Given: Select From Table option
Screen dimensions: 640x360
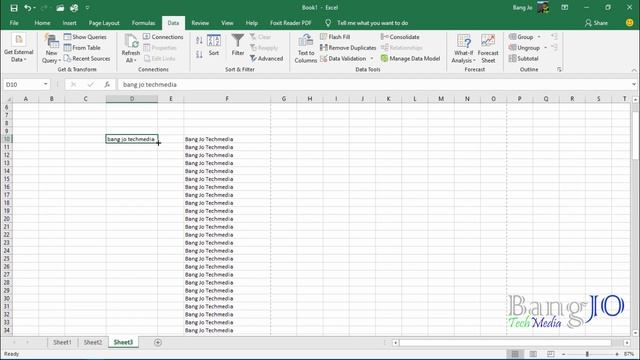Looking at the screenshot, I should coord(82,48).
